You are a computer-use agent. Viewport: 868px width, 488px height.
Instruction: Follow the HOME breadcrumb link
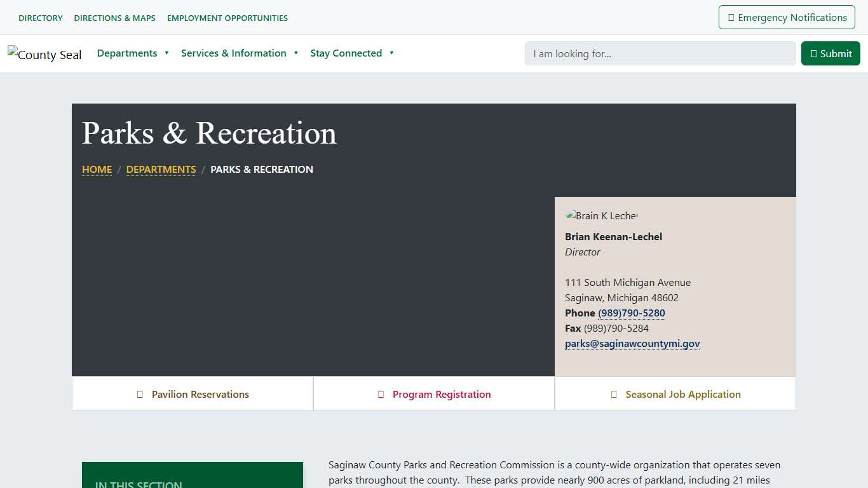pyautogui.click(x=97, y=169)
